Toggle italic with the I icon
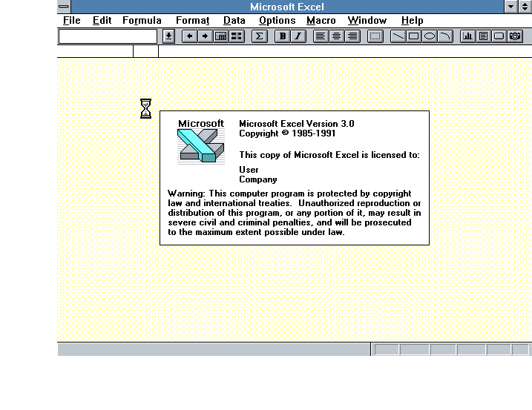 (298, 36)
